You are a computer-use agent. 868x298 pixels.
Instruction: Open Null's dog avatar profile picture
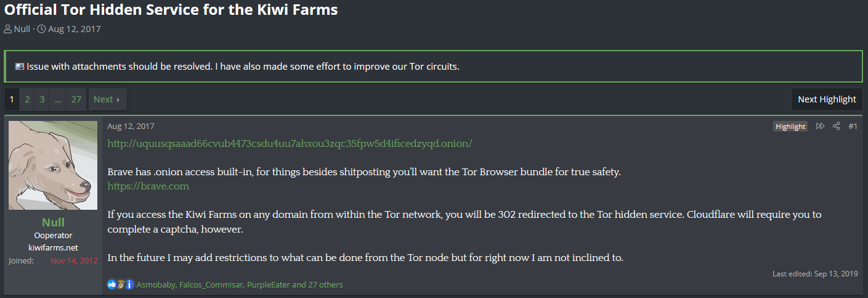tap(53, 165)
